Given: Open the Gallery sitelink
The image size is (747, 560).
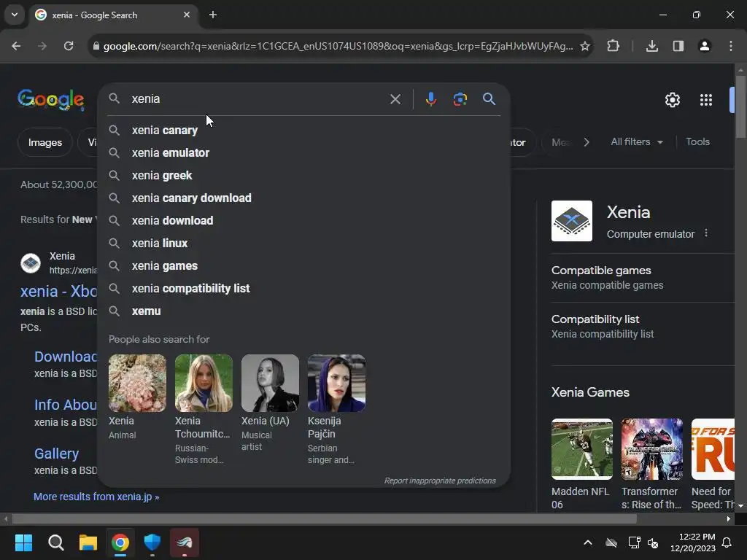Looking at the screenshot, I should pyautogui.click(x=56, y=454).
